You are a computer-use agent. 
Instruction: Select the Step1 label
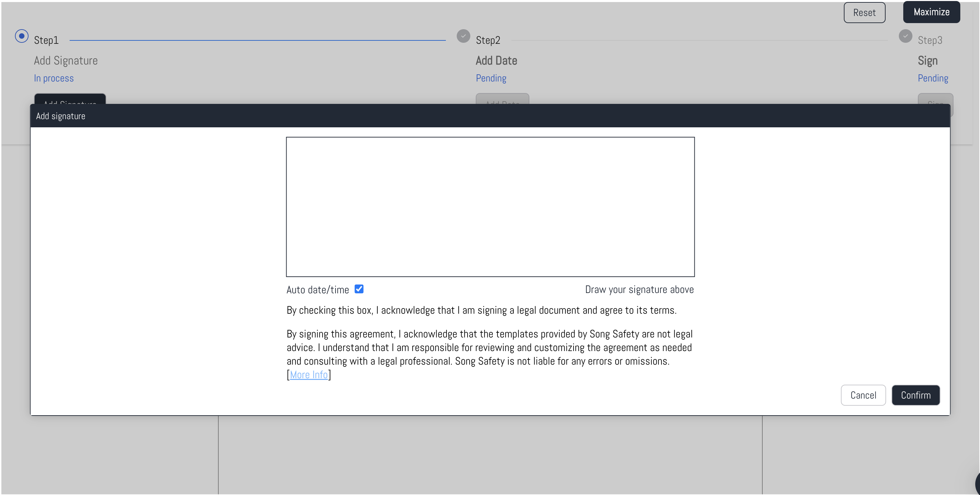[x=46, y=40]
